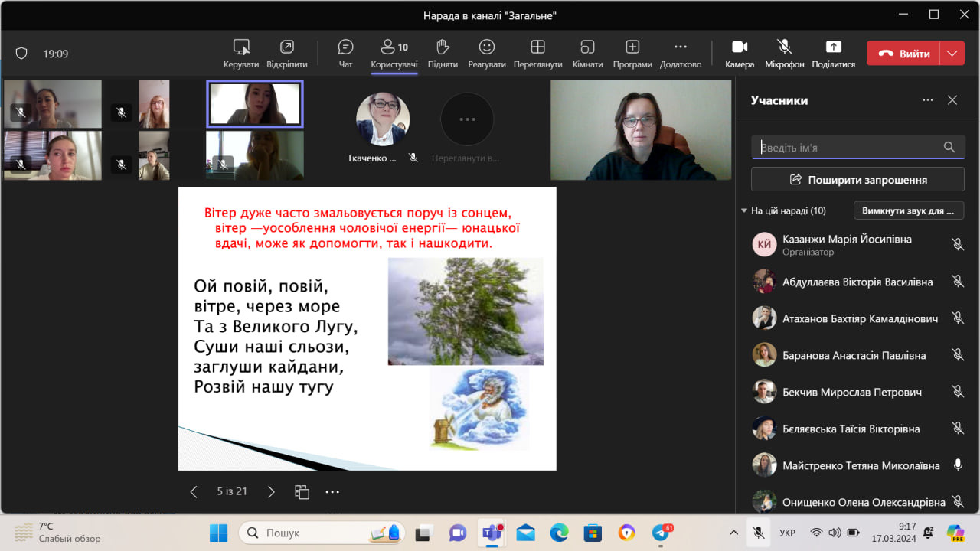Click the shield security icon beside the timer
Viewport: 980px width, 551px height.
point(21,54)
